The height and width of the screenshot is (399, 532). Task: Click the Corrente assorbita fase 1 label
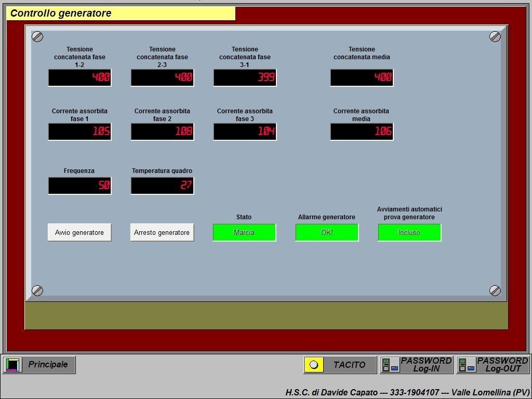point(79,115)
